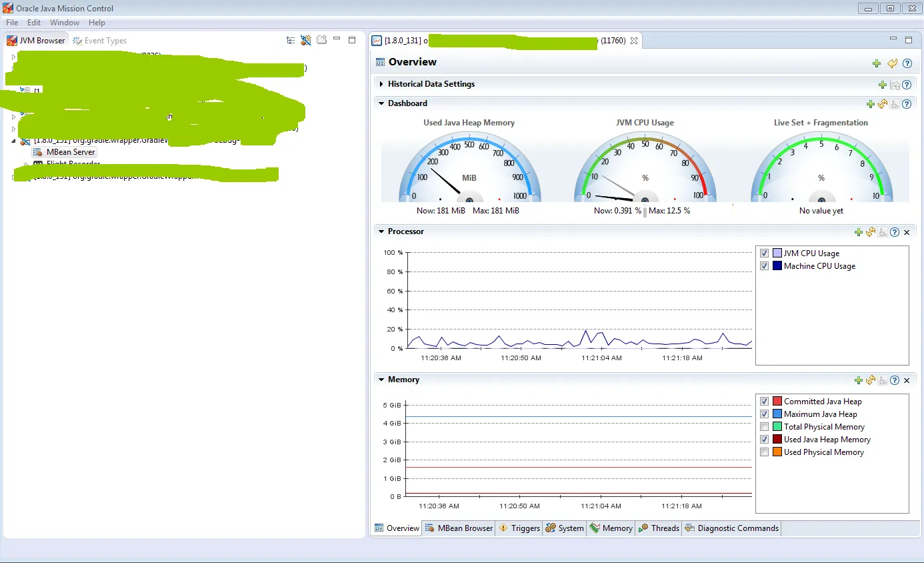
Task: Collapse the Processor section
Action: click(381, 231)
